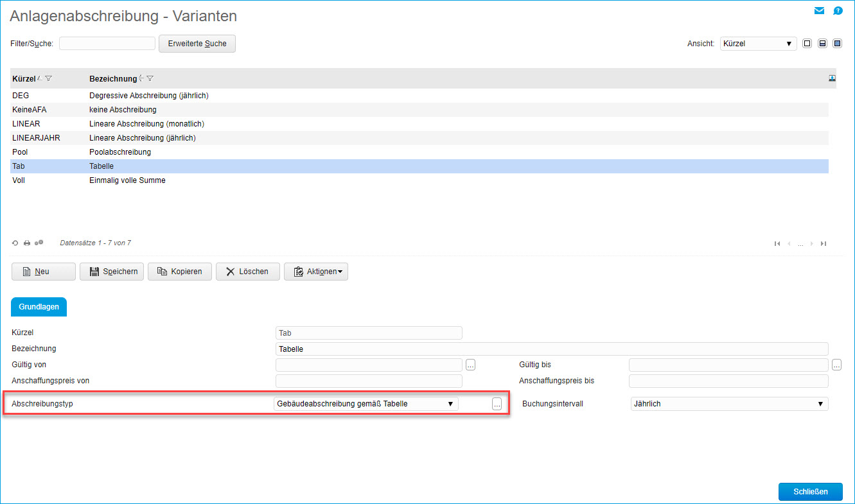855x504 pixels.
Task: Switch to the empty-square list-only view layout
Action: point(807,44)
